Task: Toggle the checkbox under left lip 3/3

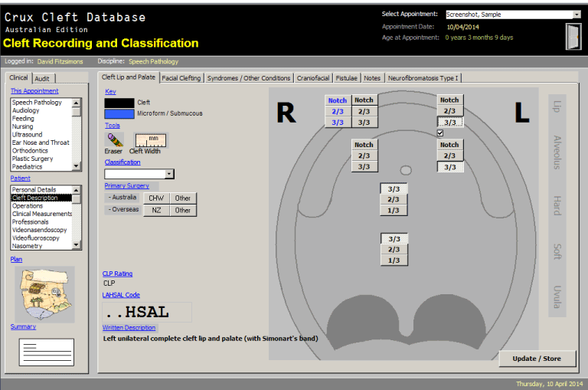Action: pyautogui.click(x=440, y=133)
